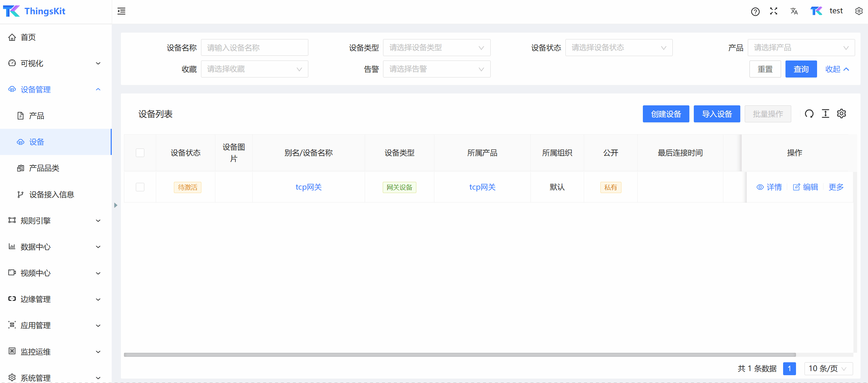Open the 设备类型 dropdown filter

(436, 48)
